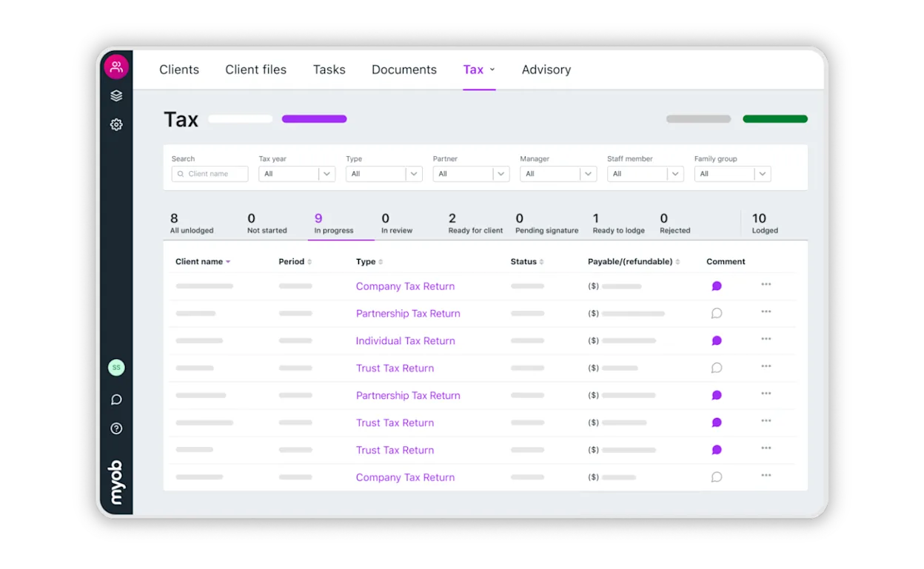Click the purple button beside Tax heading
The height and width of the screenshot is (569, 924).
pyautogui.click(x=314, y=119)
